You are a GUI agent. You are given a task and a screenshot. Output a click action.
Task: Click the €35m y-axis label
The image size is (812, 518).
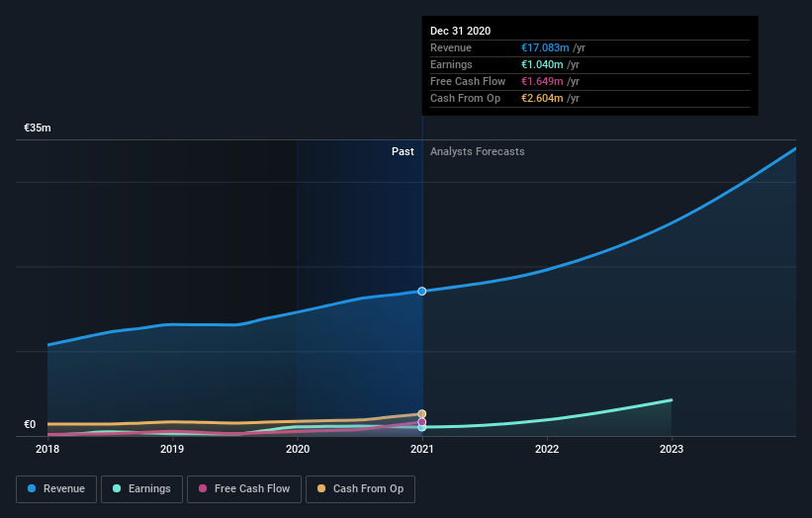click(x=38, y=128)
